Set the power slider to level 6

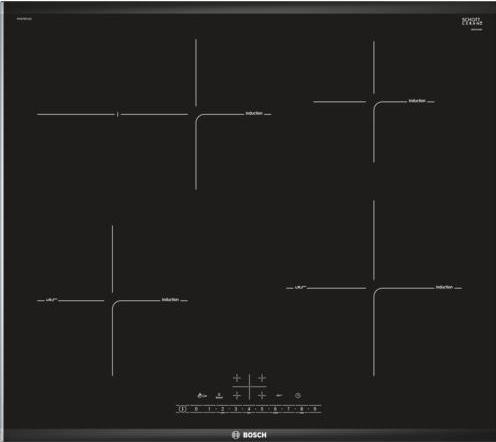click(x=275, y=409)
